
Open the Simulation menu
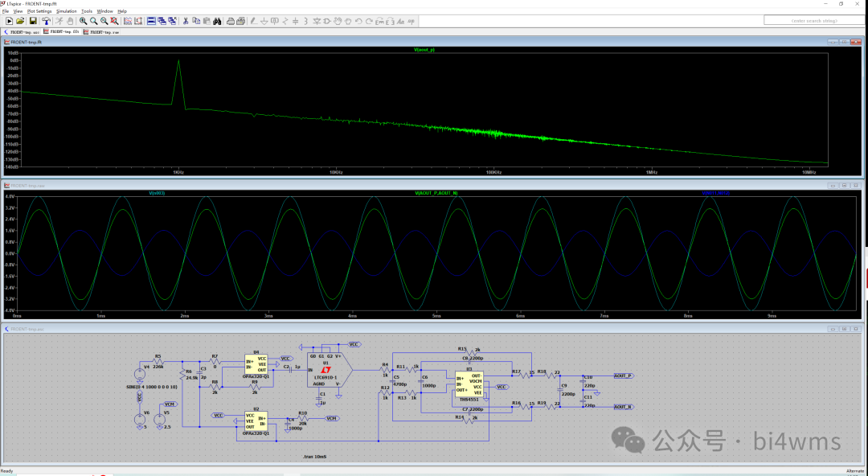pyautogui.click(x=67, y=11)
